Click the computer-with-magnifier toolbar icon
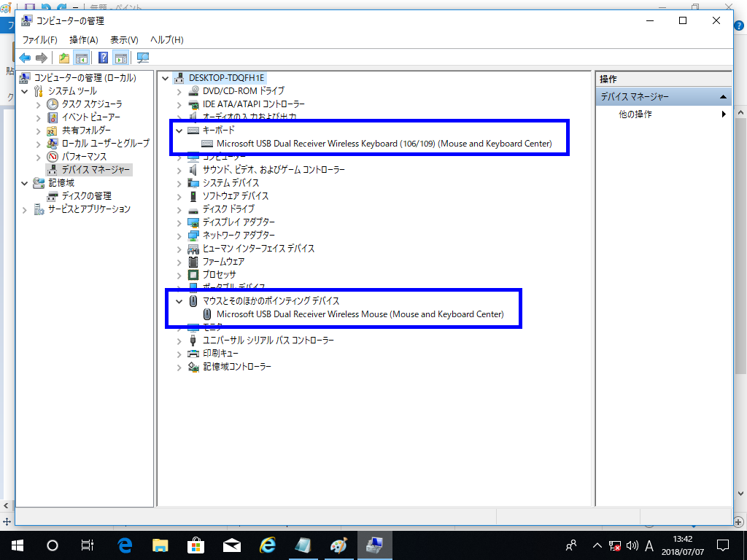747x560 pixels. coord(142,58)
